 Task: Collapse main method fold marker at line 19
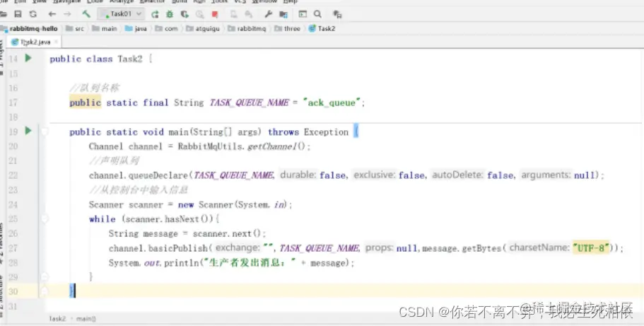tap(44, 132)
